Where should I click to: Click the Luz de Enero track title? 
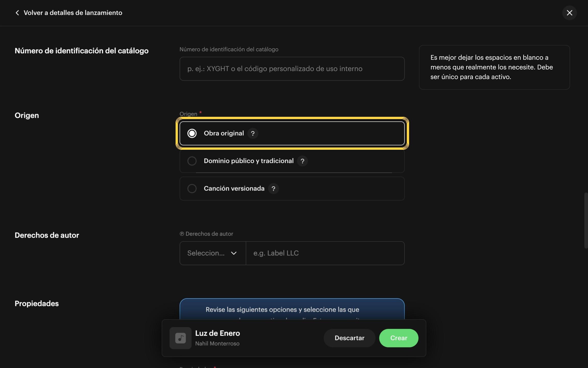click(217, 333)
